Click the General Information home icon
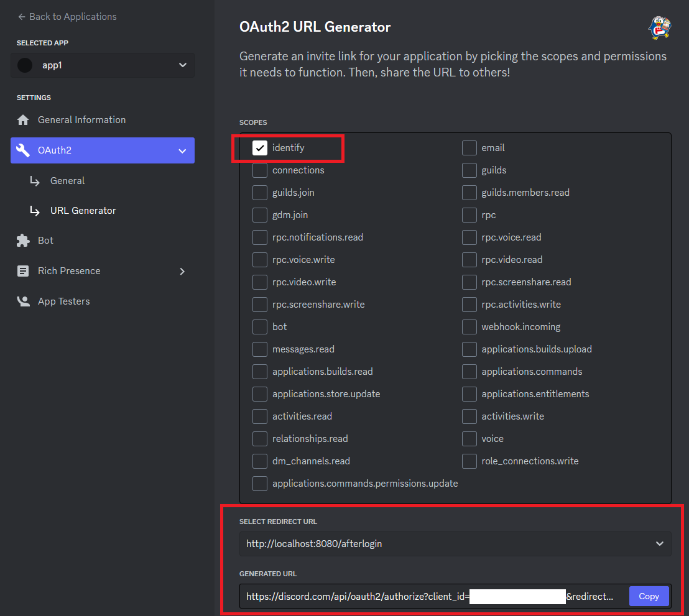The image size is (689, 616). click(x=23, y=119)
